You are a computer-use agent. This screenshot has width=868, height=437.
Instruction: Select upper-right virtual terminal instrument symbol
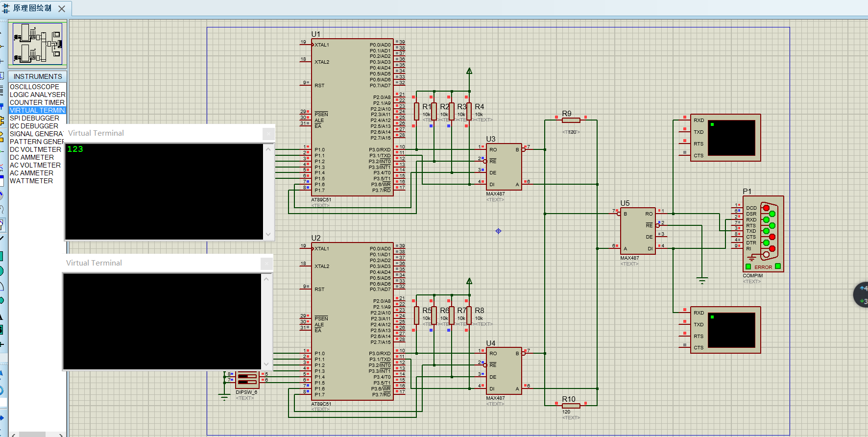pos(725,138)
